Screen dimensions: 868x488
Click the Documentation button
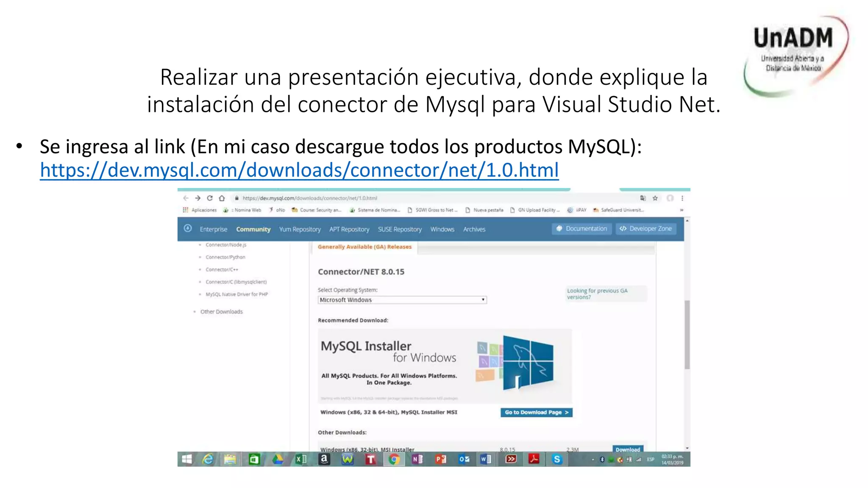[x=582, y=229]
